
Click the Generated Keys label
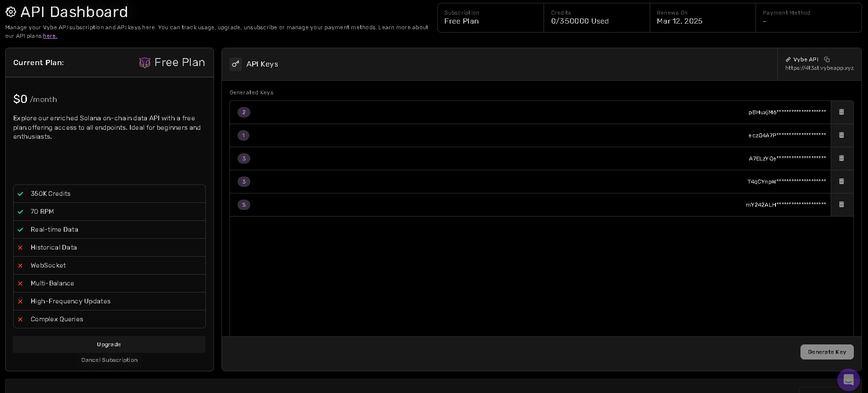(251, 92)
